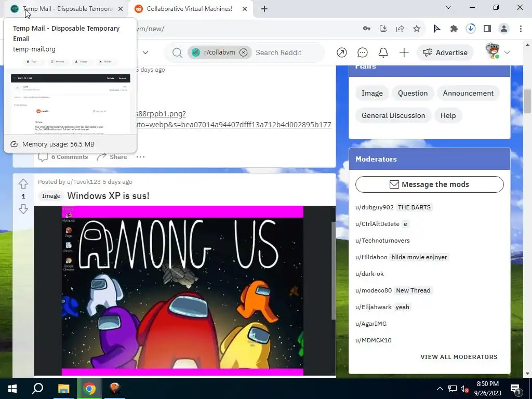Open Windows taskbar search
The width and height of the screenshot is (532, 399).
tap(37, 389)
